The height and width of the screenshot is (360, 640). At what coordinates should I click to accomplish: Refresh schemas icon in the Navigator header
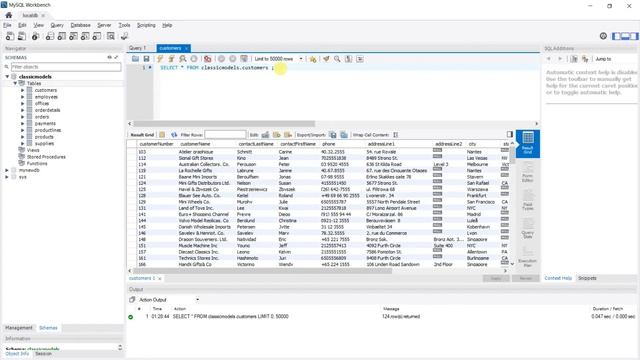(109, 57)
